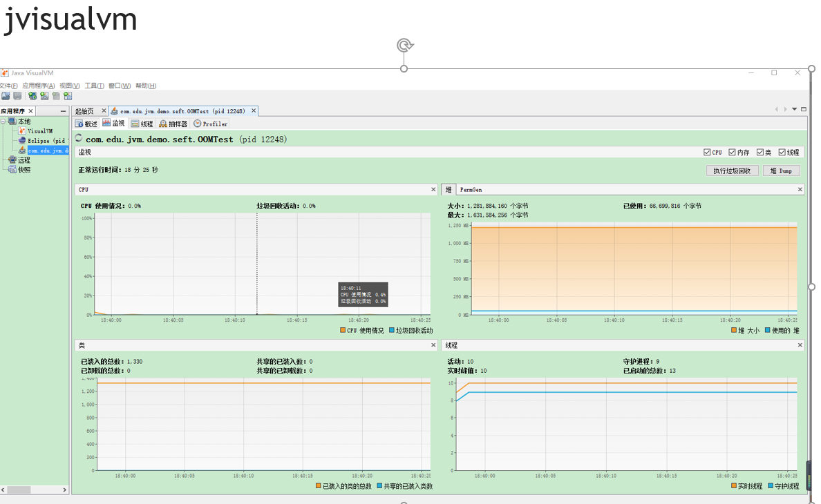
Task: Click the blue 垃圾回收活动 legend swatch
Action: point(392,330)
